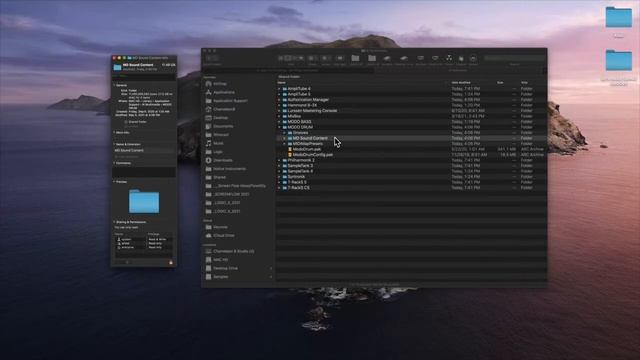
Task: Select the Philharmonik 2 folder row
Action: 411,160
